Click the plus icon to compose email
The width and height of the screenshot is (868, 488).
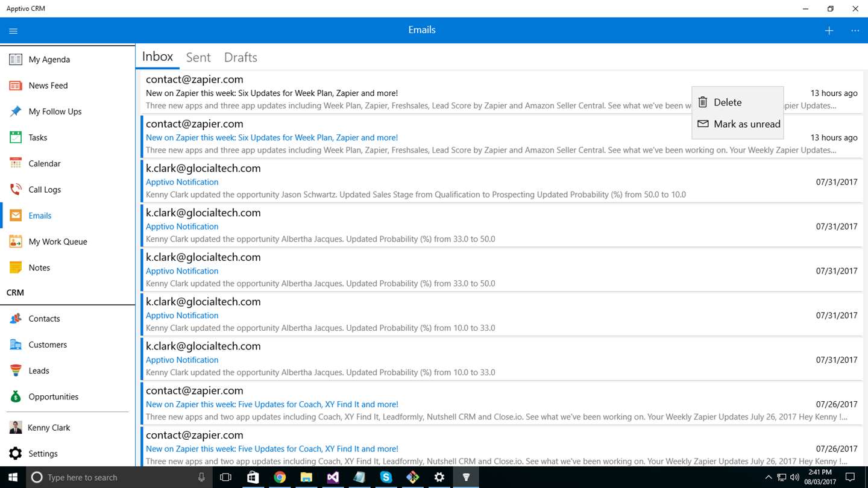[829, 31]
